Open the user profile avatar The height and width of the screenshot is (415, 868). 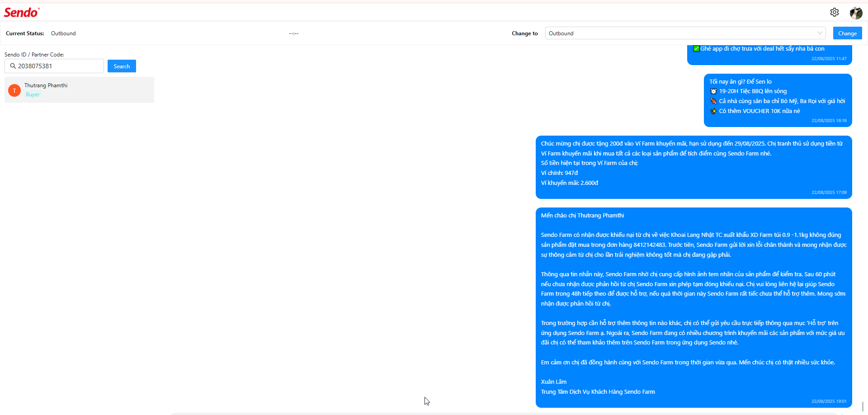click(x=856, y=13)
